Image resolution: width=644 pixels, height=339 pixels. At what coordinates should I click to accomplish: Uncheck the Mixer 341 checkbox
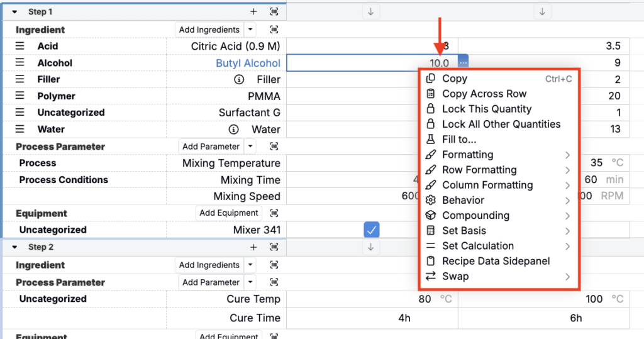click(372, 230)
